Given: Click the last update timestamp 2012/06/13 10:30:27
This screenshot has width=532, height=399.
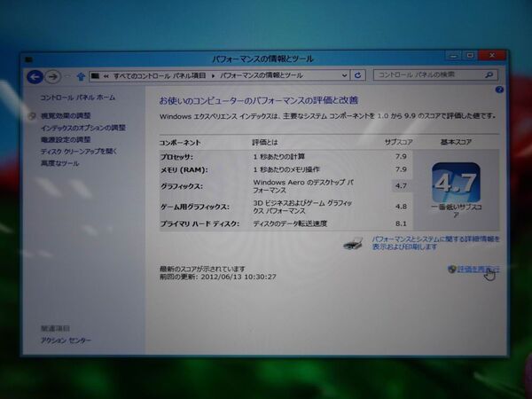Looking at the screenshot, I should (239, 277).
